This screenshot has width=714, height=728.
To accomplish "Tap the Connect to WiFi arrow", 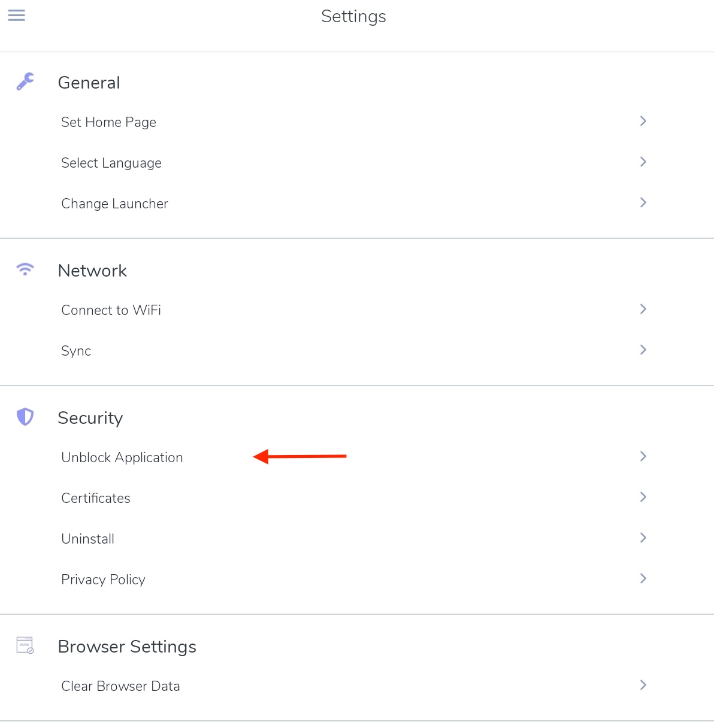I will click(x=643, y=309).
